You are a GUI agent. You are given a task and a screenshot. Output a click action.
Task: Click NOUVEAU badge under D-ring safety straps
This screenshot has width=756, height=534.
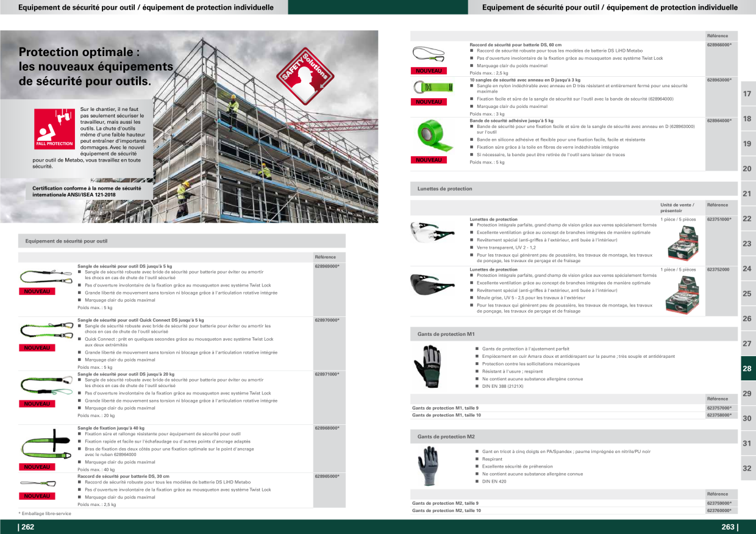429,102
